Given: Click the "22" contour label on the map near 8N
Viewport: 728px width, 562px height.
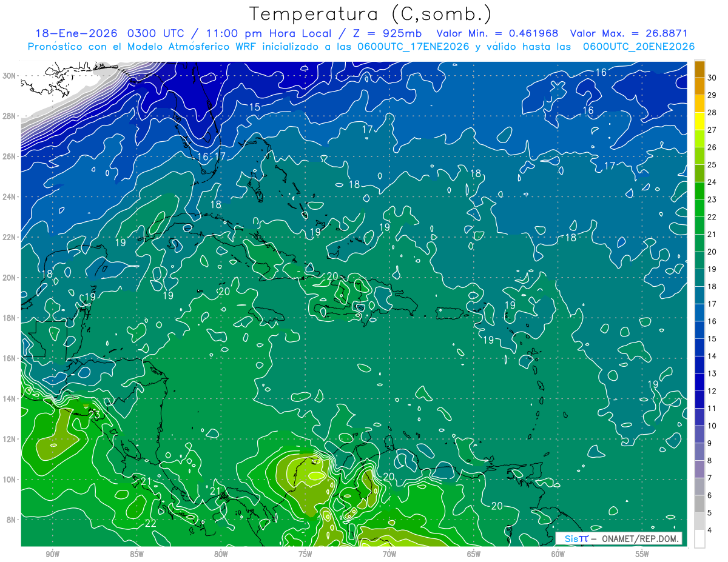Looking at the screenshot, I should (151, 523).
